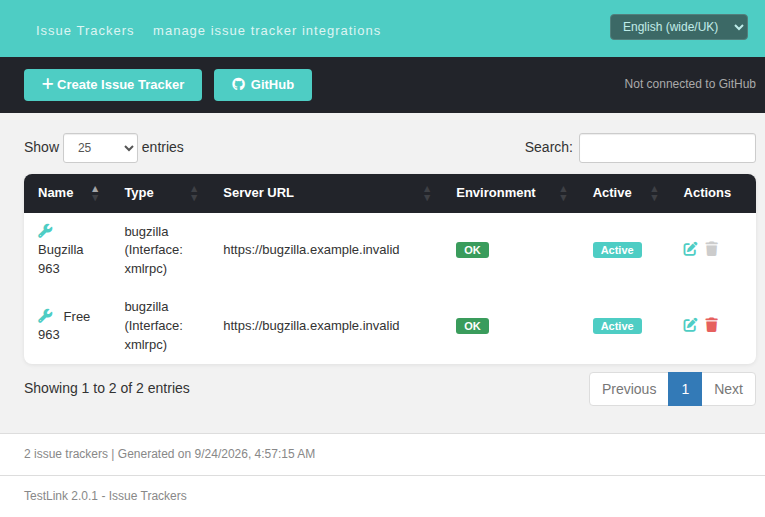The height and width of the screenshot is (517, 765).
Task: Click TestLink 2.0.1 - Issue Trackers footer
Action: [x=105, y=496]
